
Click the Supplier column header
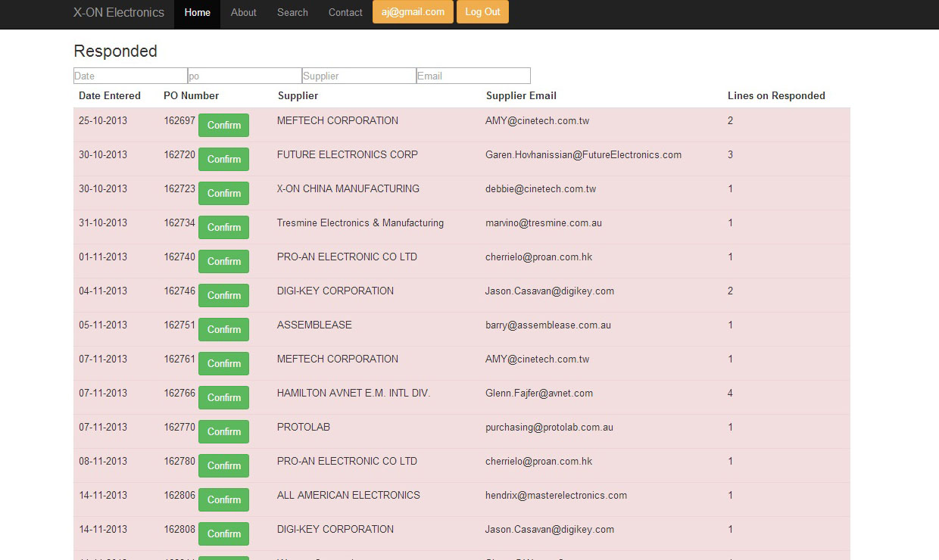(298, 95)
